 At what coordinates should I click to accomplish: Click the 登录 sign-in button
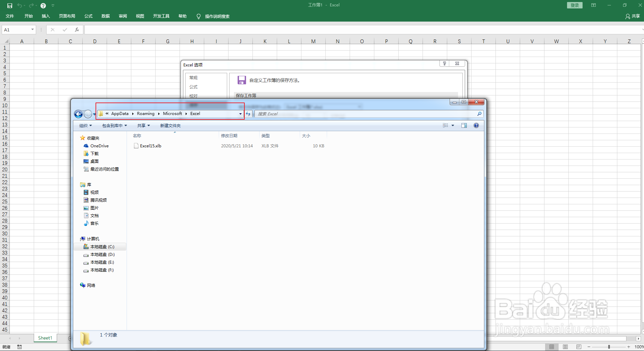coord(574,5)
